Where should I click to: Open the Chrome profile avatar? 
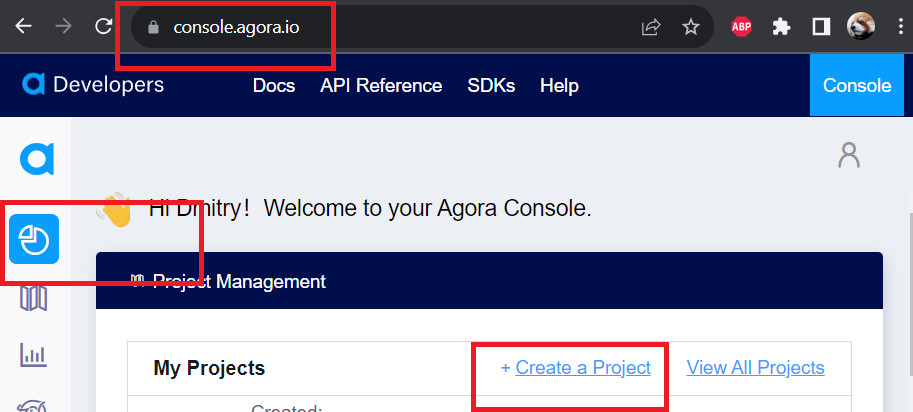pyautogui.click(x=861, y=27)
